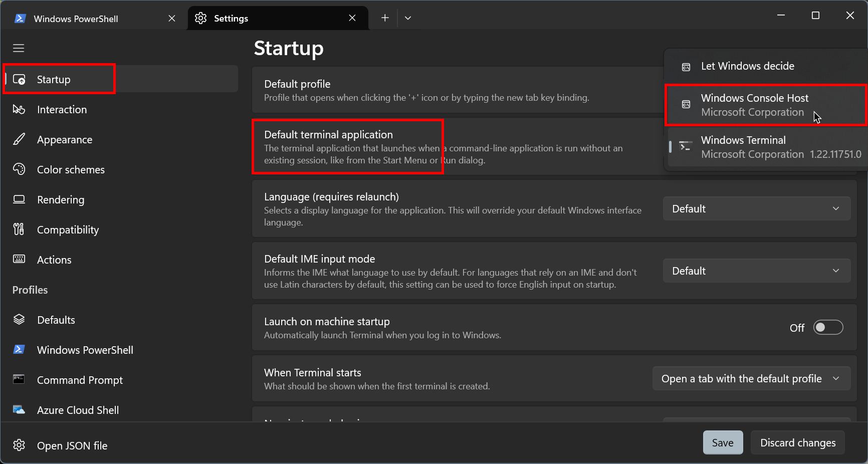This screenshot has width=868, height=464.
Task: Open the hamburger navigation menu
Action: (19, 48)
